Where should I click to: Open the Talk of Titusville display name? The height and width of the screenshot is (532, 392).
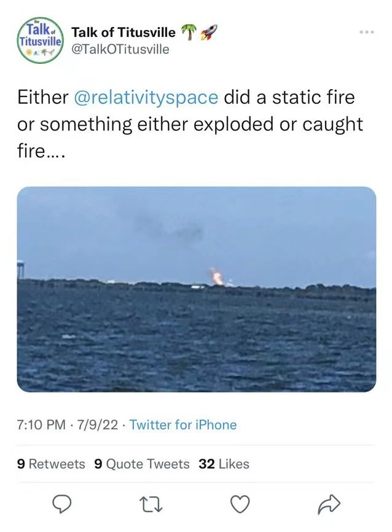pos(123,33)
